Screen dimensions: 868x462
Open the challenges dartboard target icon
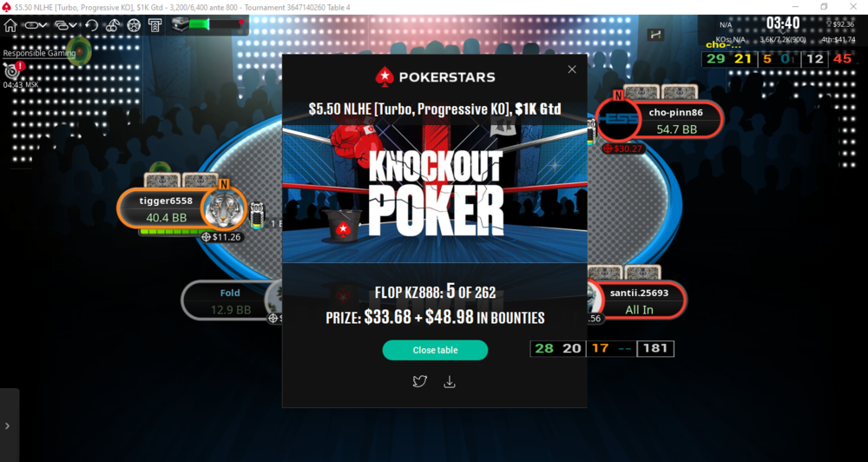pos(11,70)
